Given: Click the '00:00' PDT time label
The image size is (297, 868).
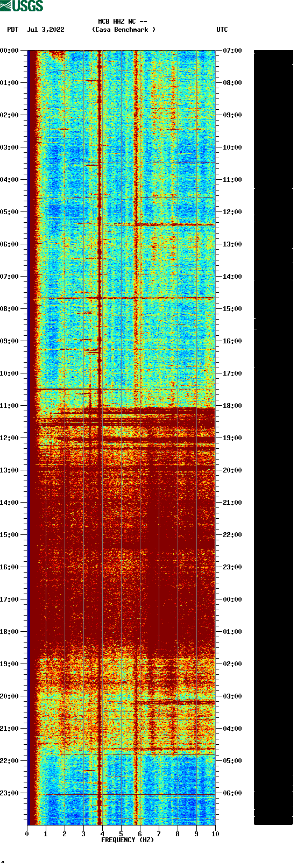Looking at the screenshot, I should click(x=10, y=51).
